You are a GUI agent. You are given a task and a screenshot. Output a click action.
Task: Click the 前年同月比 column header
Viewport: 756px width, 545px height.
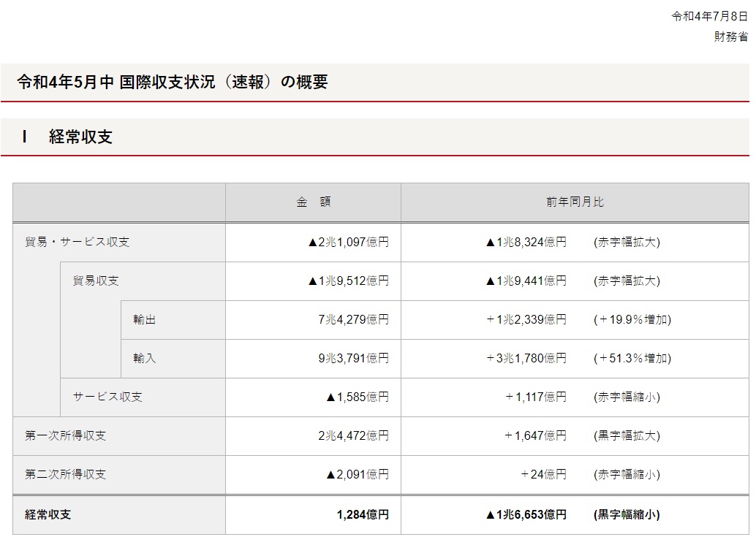(575, 202)
